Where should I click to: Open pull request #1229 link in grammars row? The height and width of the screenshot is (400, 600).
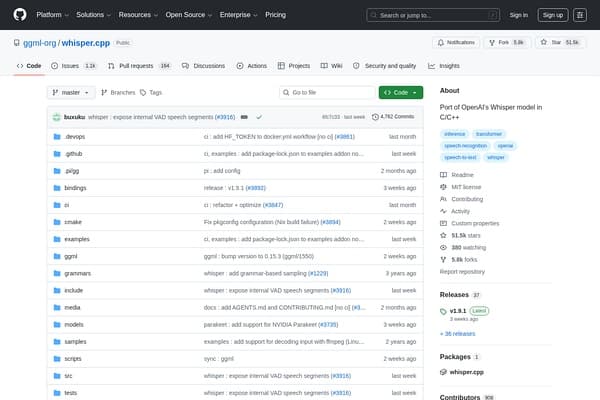pos(318,273)
